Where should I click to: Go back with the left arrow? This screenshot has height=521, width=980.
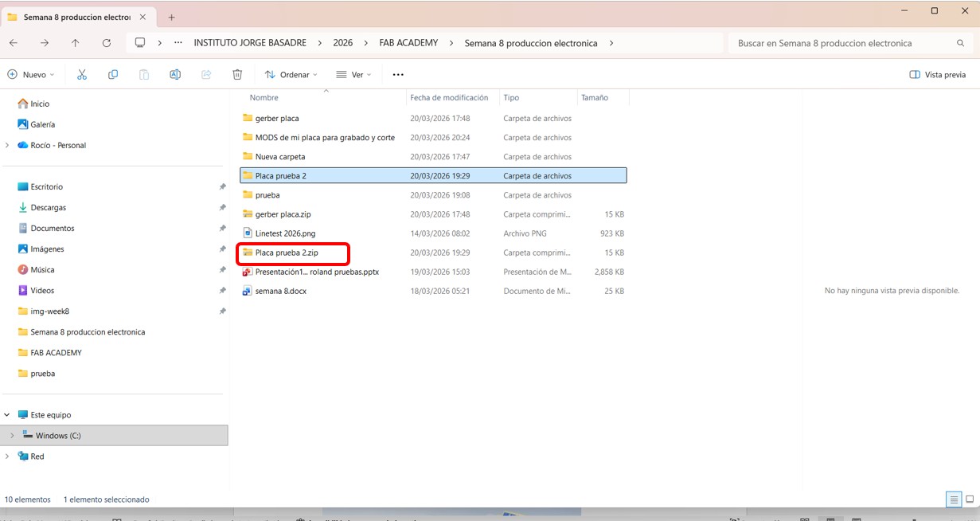tap(14, 43)
